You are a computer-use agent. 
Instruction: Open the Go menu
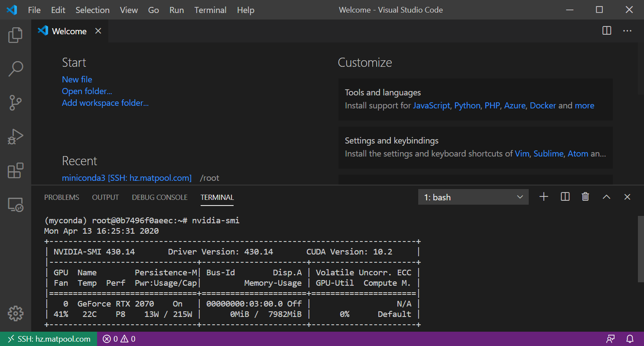point(153,10)
